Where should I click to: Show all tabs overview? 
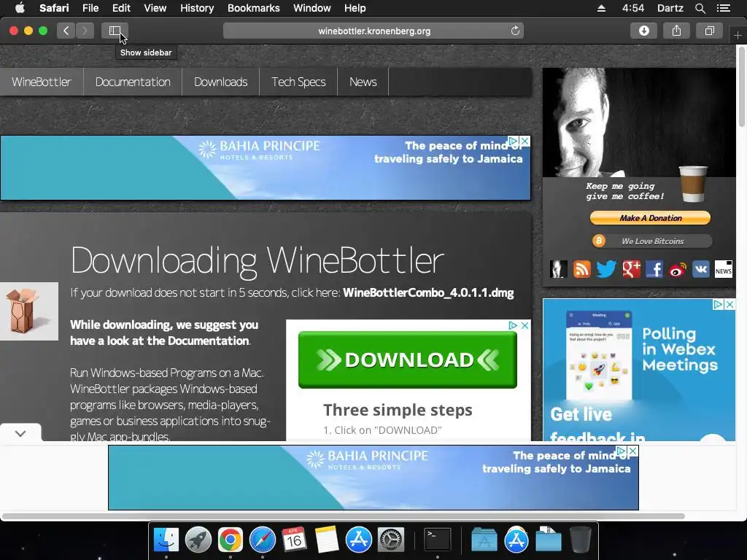tap(709, 31)
